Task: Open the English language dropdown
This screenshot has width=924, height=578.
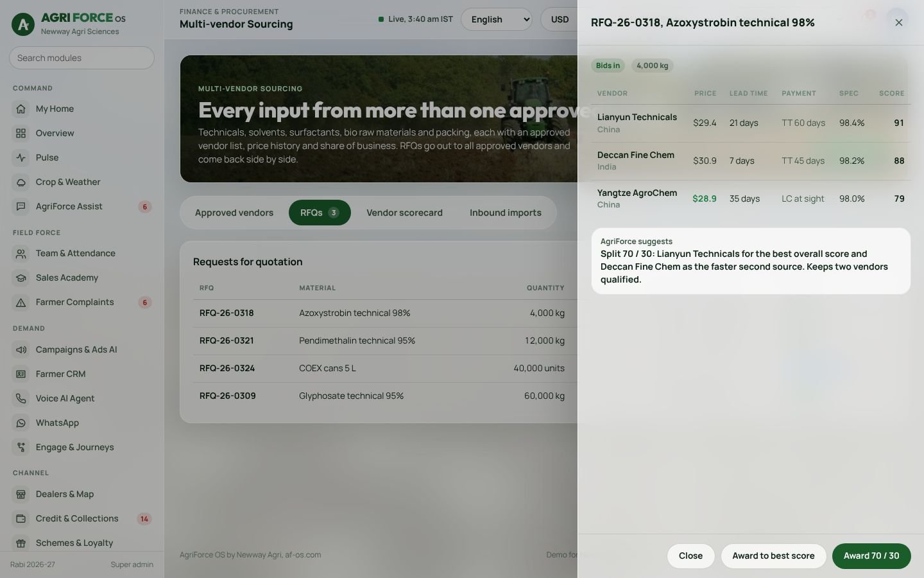Action: [x=497, y=19]
